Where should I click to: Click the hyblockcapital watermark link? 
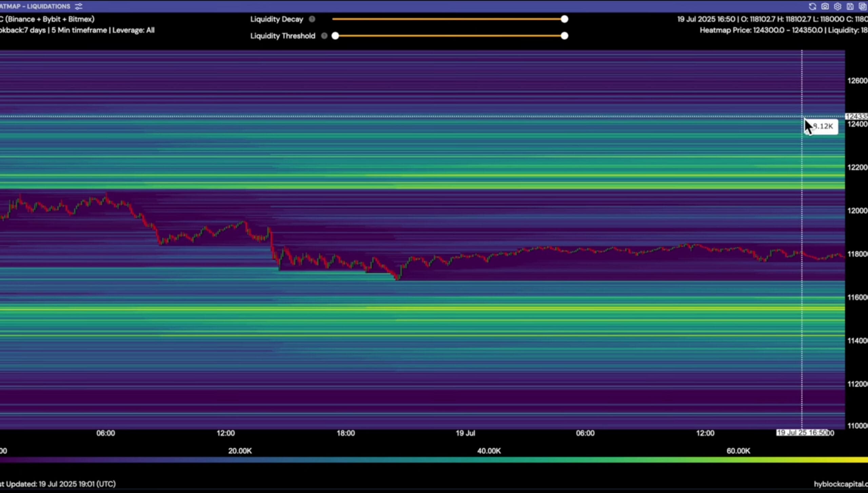click(840, 484)
